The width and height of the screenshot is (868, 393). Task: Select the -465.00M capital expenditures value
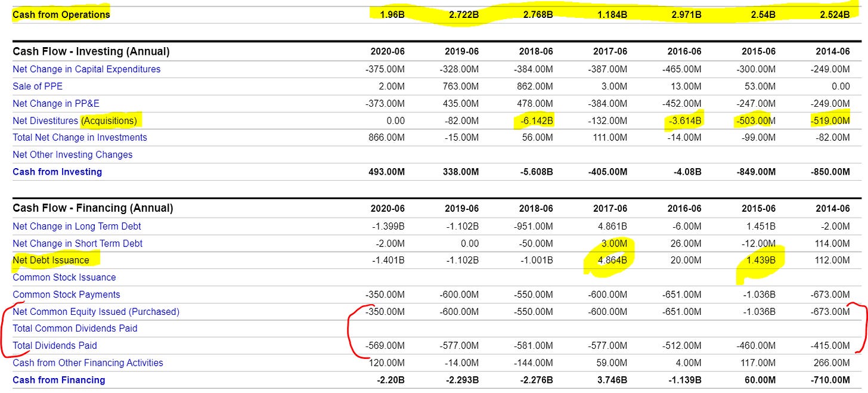tap(681, 69)
